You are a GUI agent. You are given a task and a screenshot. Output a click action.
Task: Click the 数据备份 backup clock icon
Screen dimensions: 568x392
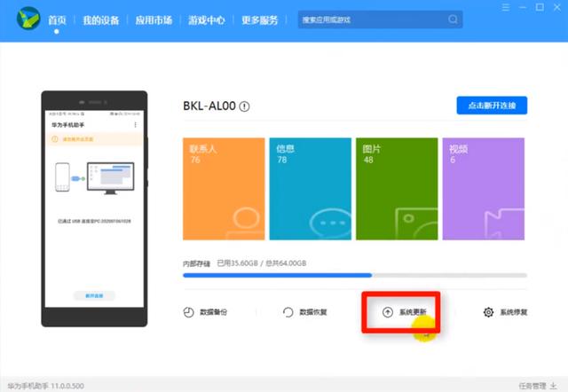click(x=188, y=312)
